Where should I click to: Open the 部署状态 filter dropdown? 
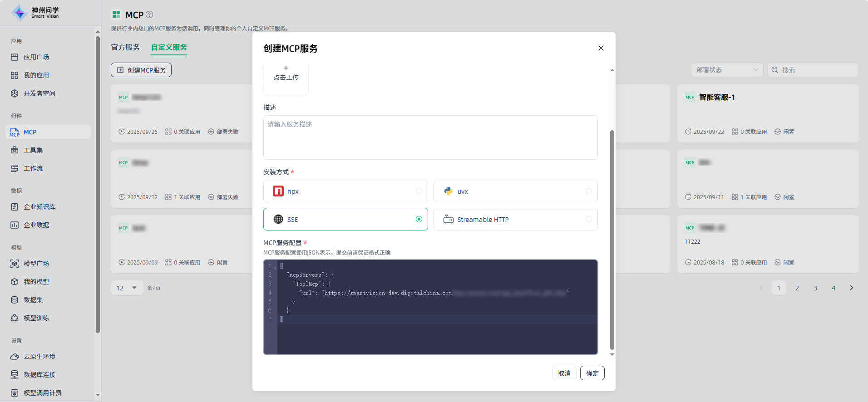point(727,70)
